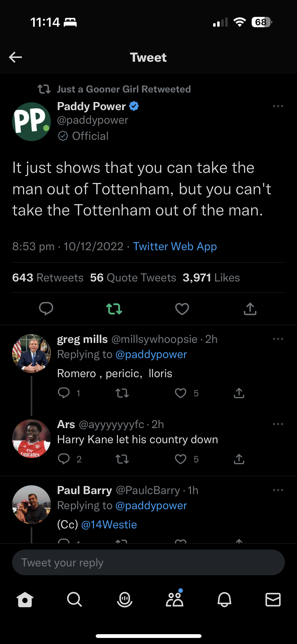Open Spaces microphone tab
297x644 pixels.
click(124, 599)
